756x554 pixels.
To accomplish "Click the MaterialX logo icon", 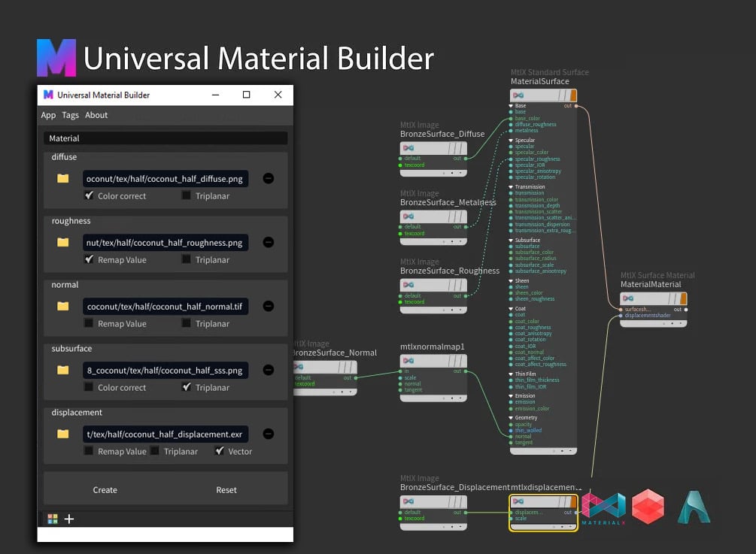I will point(603,509).
